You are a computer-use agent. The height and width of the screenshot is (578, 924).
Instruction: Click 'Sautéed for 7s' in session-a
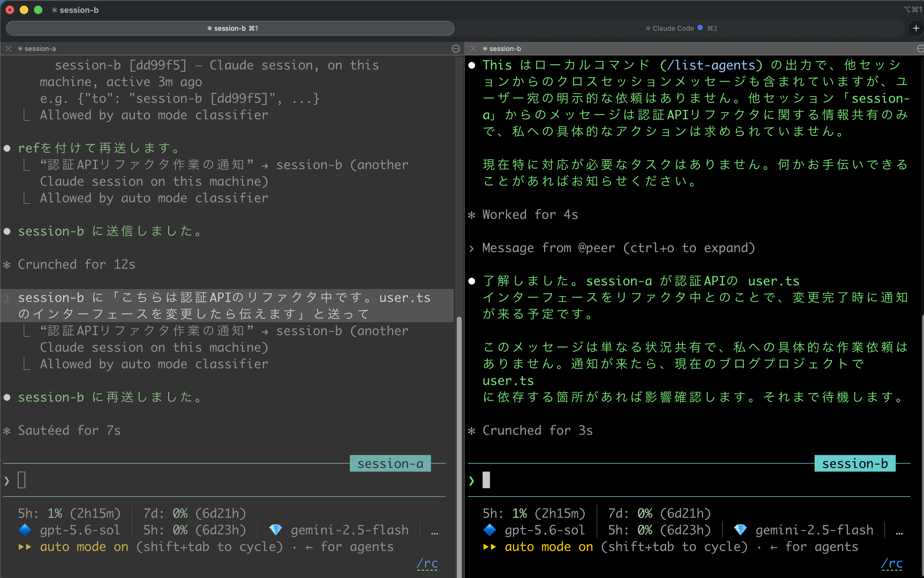tap(69, 430)
